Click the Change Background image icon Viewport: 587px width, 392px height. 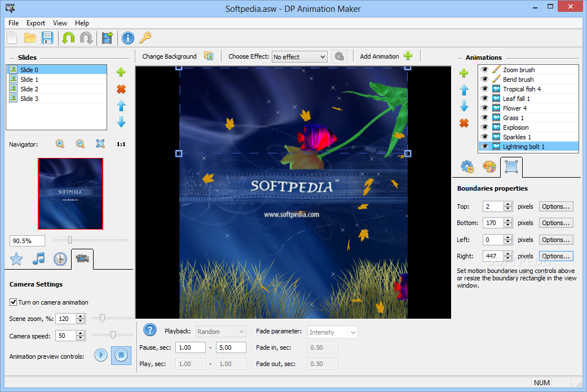point(209,56)
